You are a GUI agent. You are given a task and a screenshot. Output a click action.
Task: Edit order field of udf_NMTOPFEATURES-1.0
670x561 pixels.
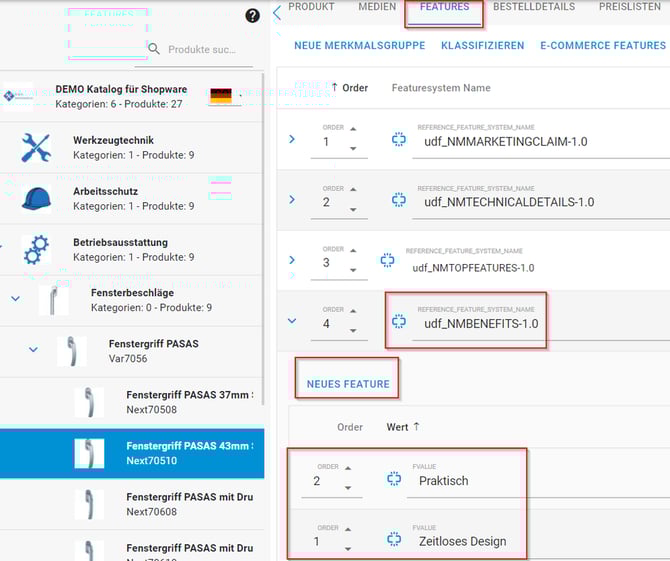pyautogui.click(x=326, y=262)
